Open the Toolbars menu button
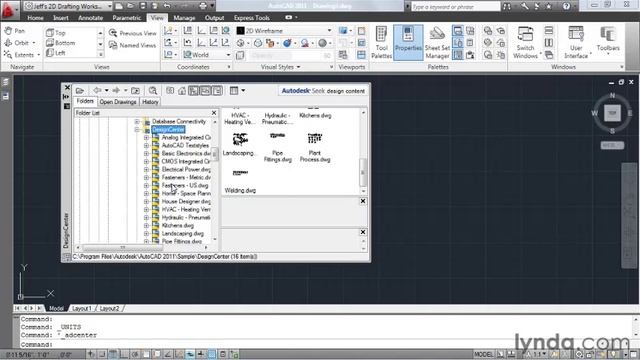This screenshot has width=640, height=360. (608, 40)
